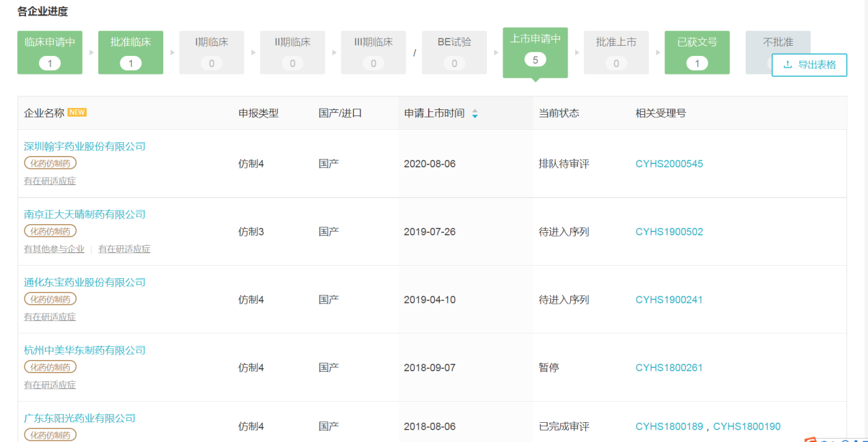Screen dimensions: 868x442
Task: Open acceptance number CYHS2000545
Action: click(669, 164)
